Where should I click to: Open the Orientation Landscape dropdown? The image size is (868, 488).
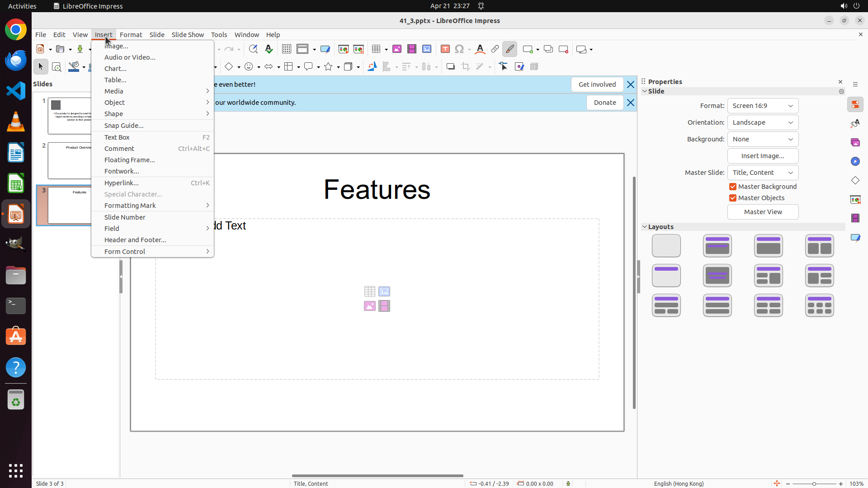click(763, 122)
